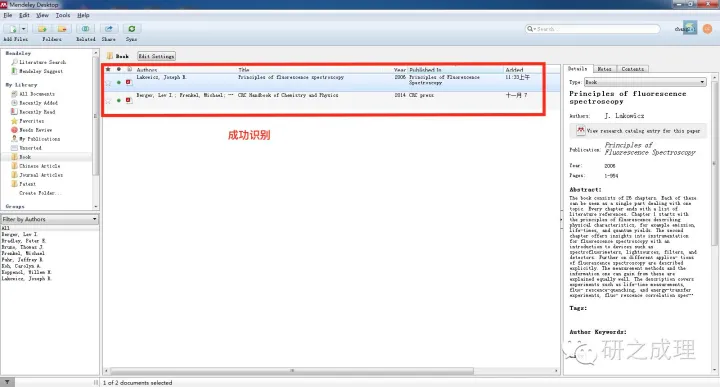Toggle favorite star on CRC Handbook row
Viewport: 720px width, 387px height.
(108, 101)
